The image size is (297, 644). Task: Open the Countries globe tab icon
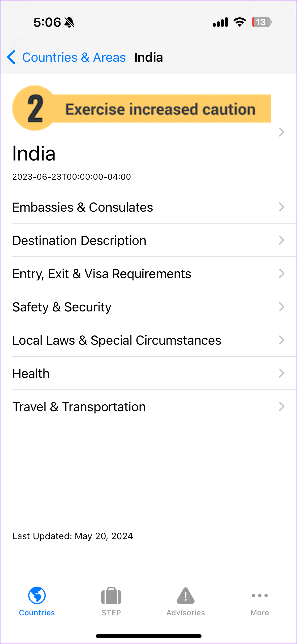37,595
